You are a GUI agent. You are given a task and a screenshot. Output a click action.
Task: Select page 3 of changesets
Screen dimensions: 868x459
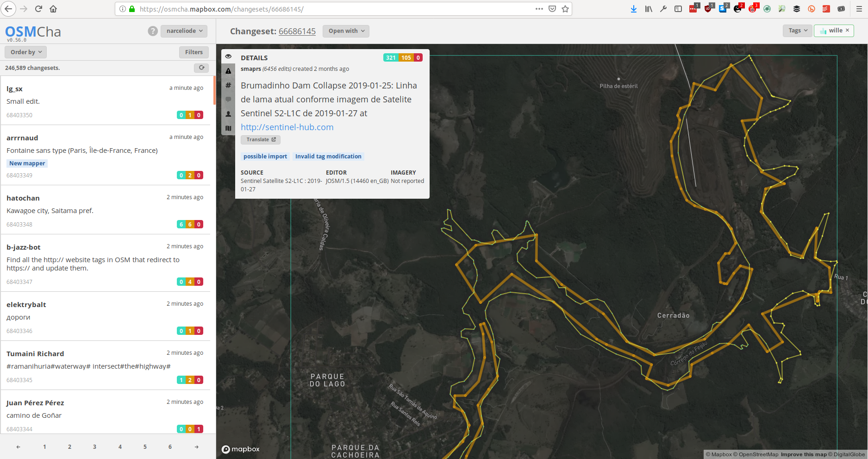94,447
